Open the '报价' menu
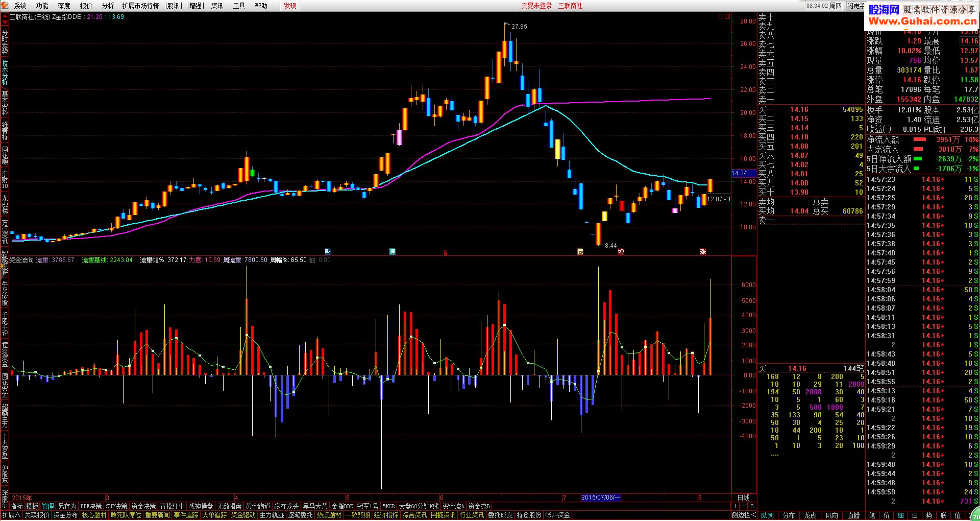 (x=86, y=6)
